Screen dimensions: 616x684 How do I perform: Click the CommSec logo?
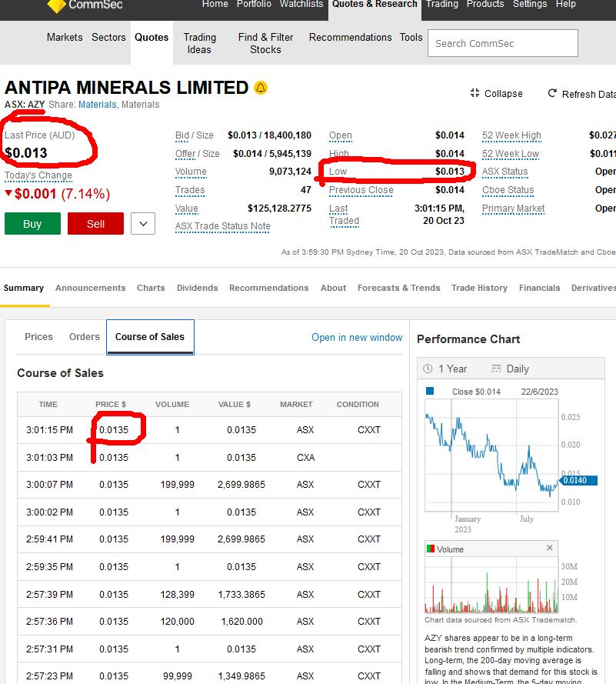tap(85, 5)
